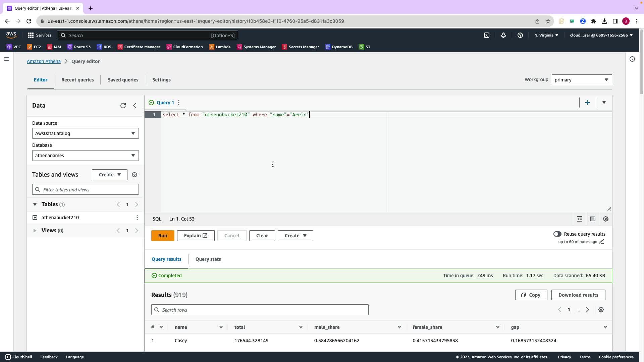Open Tables and views settings gear
This screenshot has width=644, height=362.
pos(135,175)
